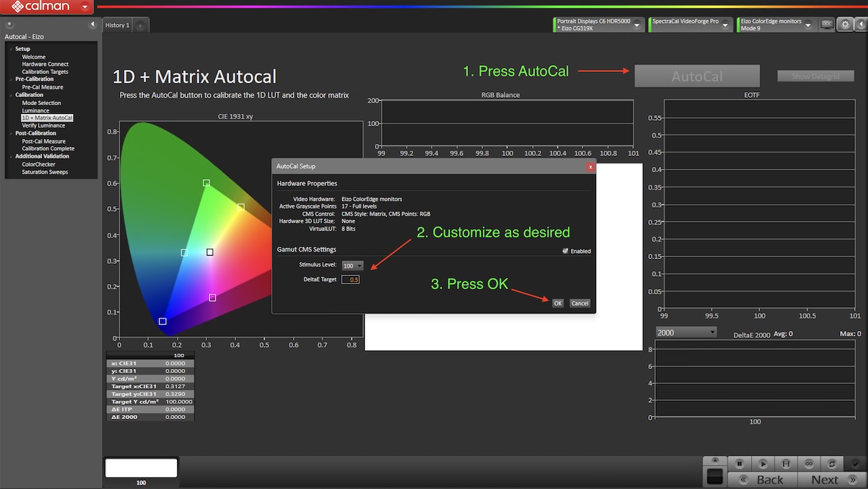Click the round pin button in the sidebar header
The height and width of the screenshot is (489, 868).
click(x=9, y=24)
